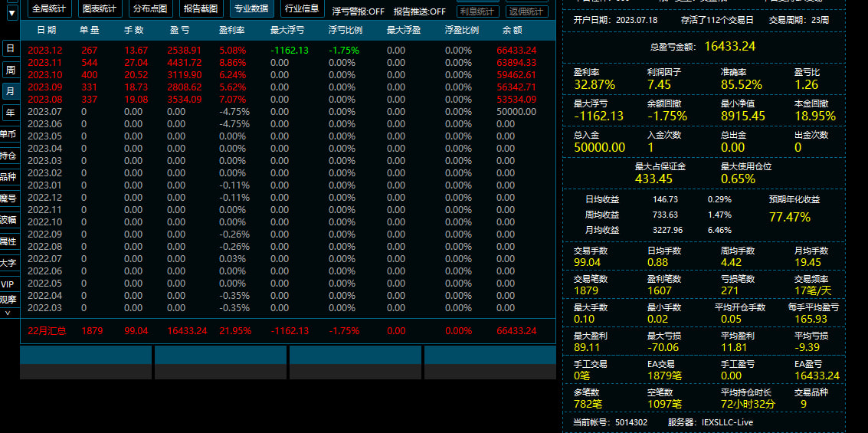This screenshot has width=868, height=433.
Task: Click the 当前帐号 5014302 text
Action: pos(610,422)
